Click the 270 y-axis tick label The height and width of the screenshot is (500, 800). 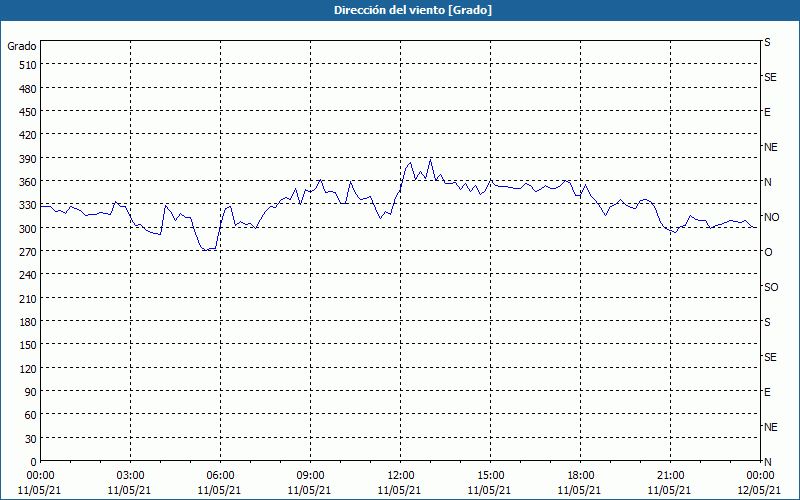(x=28, y=252)
